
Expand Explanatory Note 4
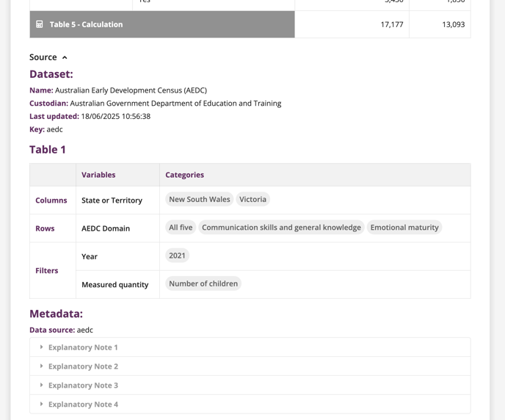[x=250, y=405]
